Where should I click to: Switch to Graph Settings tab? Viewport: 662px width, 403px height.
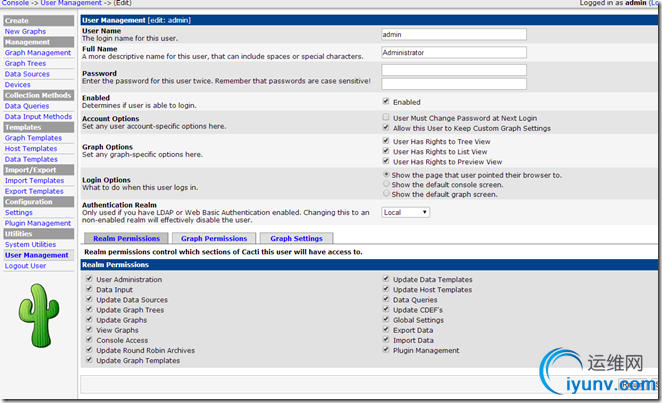[296, 238]
